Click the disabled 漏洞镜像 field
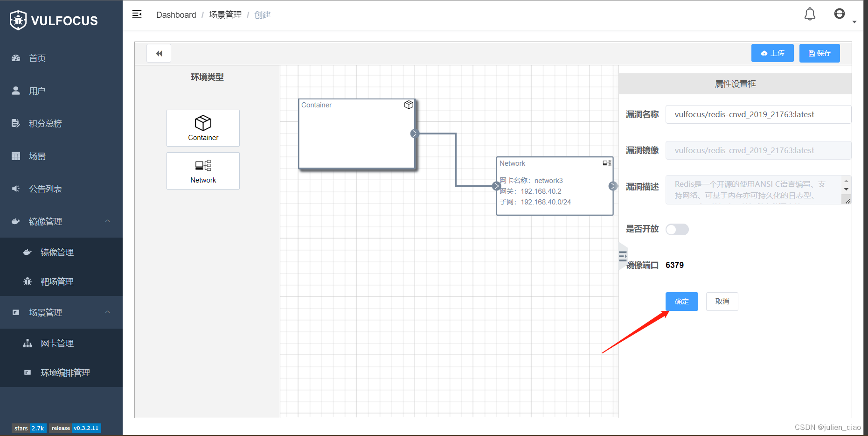 [758, 150]
